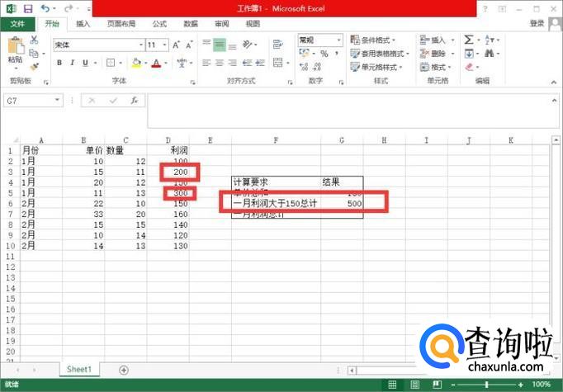
Task: Click the Format Painter brush icon
Action: 34,67
